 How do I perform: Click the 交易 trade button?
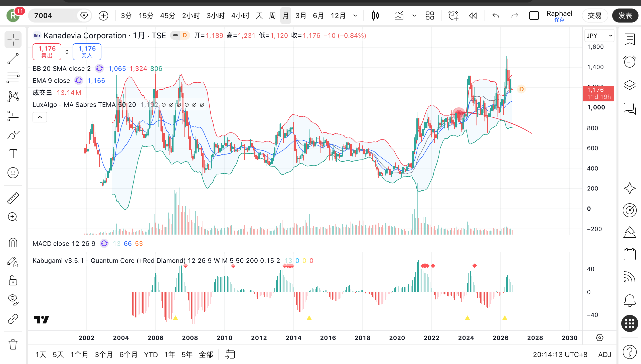coord(595,16)
